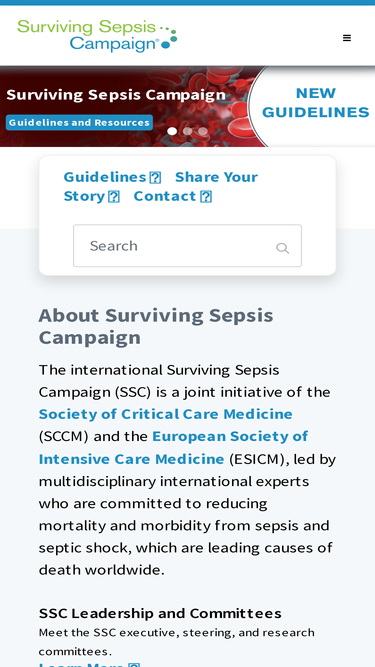
Task: Click the search magnifier icon
Action: [282, 248]
